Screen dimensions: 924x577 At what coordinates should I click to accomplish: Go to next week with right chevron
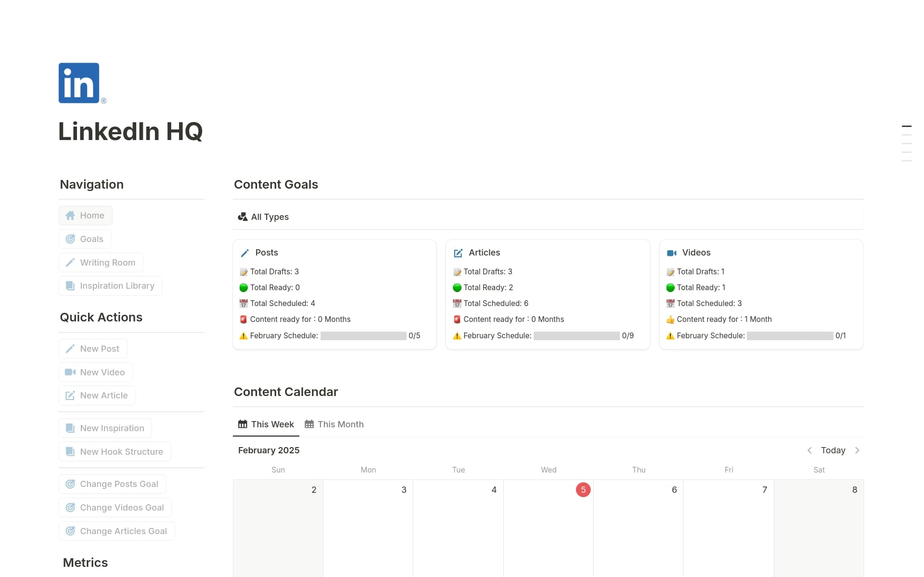tap(857, 450)
